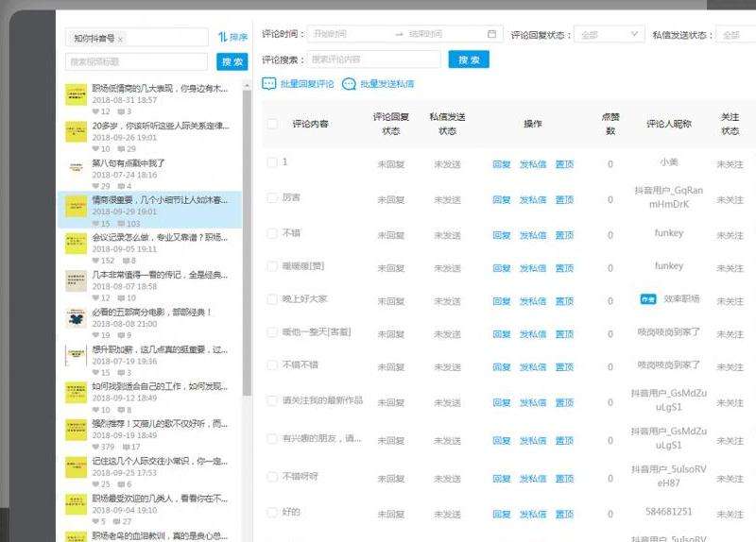This screenshot has height=542, width=756.
Task: Expand the 评论回复状态 dropdown
Action: (609, 35)
